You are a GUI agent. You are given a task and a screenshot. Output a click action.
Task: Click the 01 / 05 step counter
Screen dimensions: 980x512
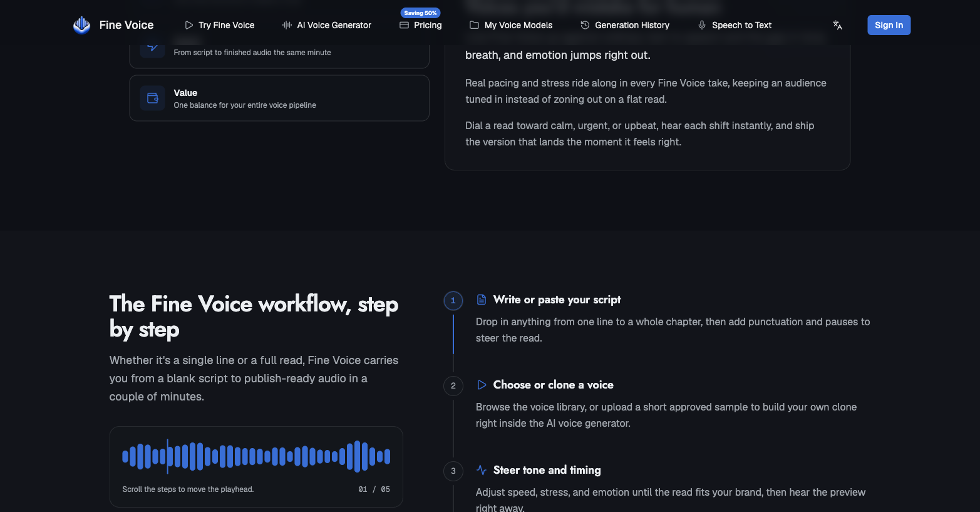(374, 489)
